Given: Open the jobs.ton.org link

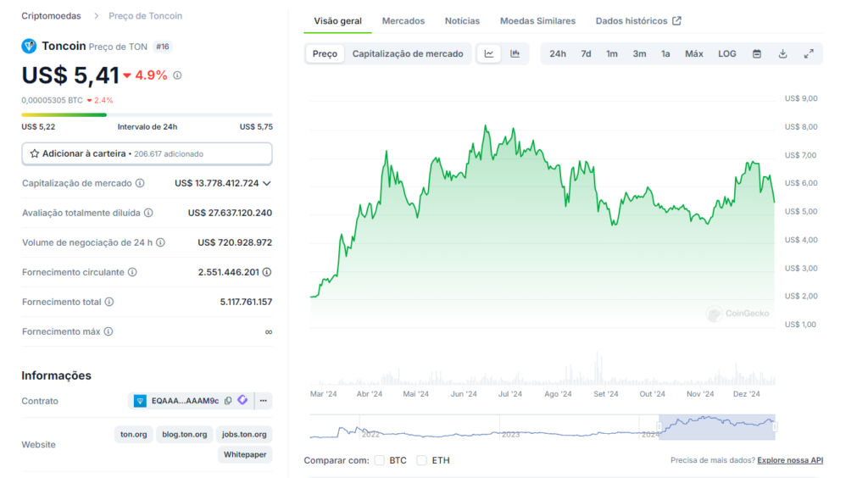Looking at the screenshot, I should click(x=244, y=434).
